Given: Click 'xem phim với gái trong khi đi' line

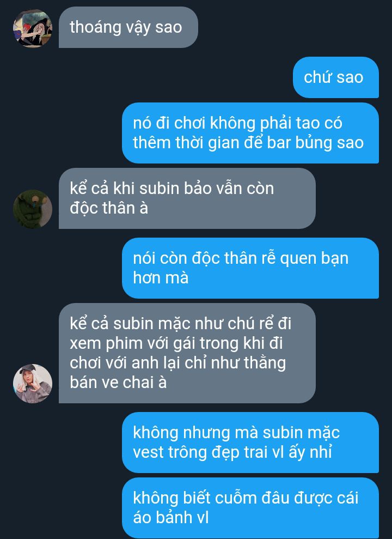Looking at the screenshot, I should click(176, 343).
